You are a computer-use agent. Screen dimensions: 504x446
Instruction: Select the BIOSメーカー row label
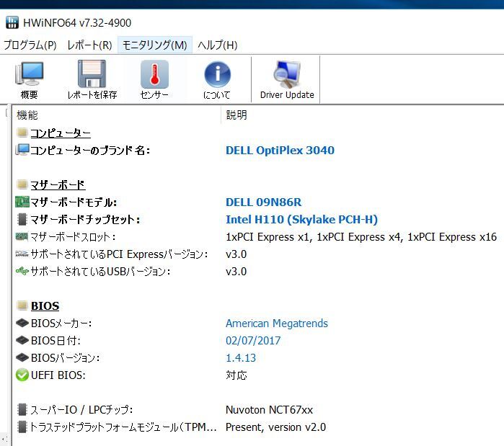point(61,324)
